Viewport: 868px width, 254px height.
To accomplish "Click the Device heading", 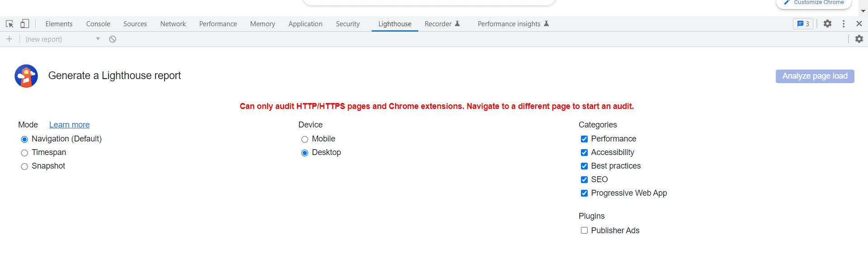I will [x=311, y=125].
